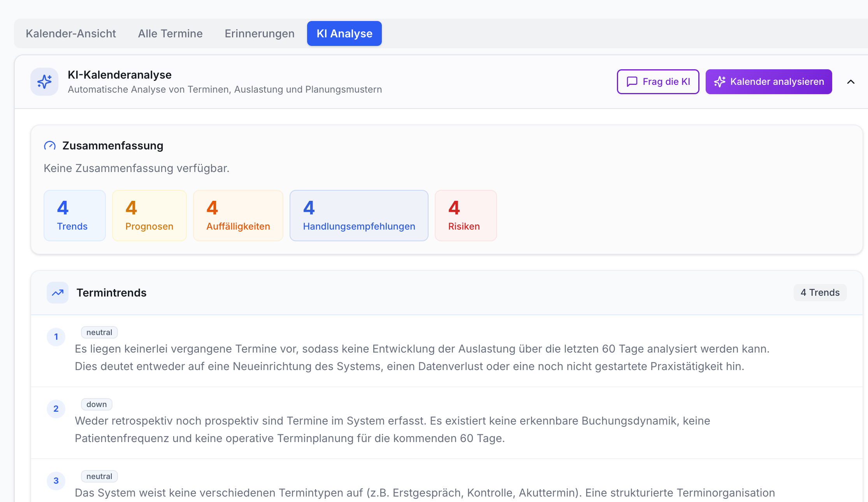Click the trend text starting 'Es liegen keinerlei'

(x=422, y=358)
